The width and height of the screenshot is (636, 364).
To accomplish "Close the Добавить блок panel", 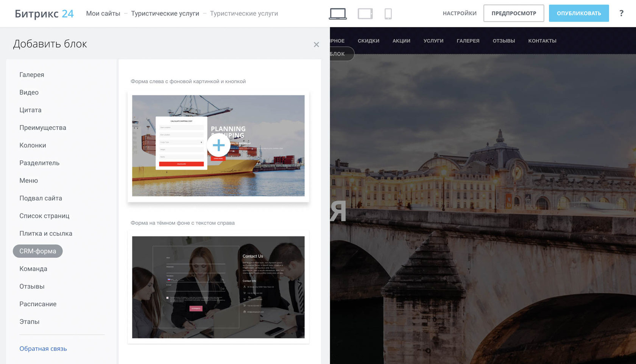I will (316, 45).
